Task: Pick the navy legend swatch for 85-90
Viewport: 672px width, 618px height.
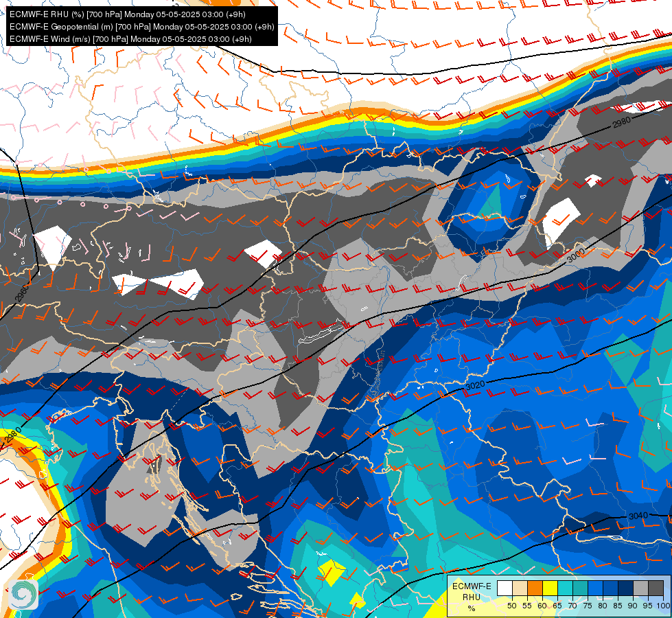Action: click(626, 588)
